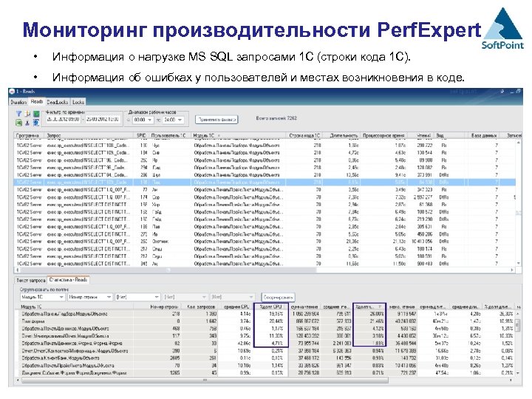Click the среднее CPU column header
This screenshot has width=532, height=399.
pyautogui.click(x=236, y=307)
